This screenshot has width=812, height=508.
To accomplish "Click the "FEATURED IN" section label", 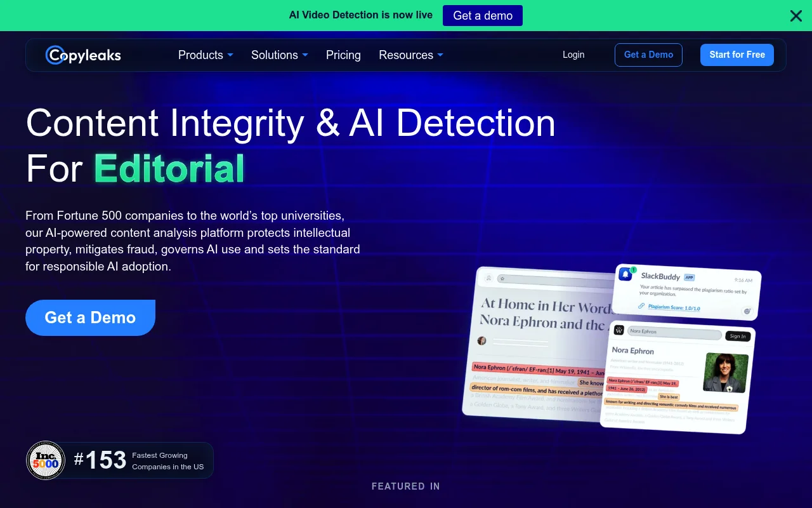I will pos(406,486).
